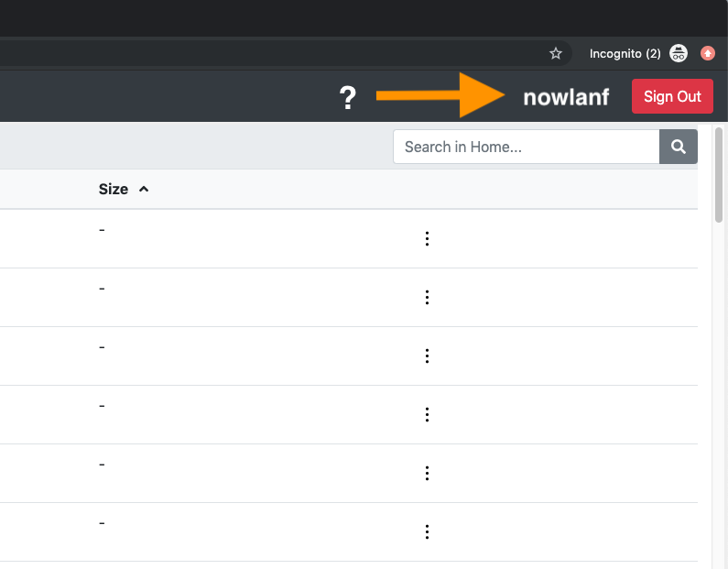The image size is (728, 569).
Task: Toggle the sort caret next to Size
Action: tap(143, 189)
